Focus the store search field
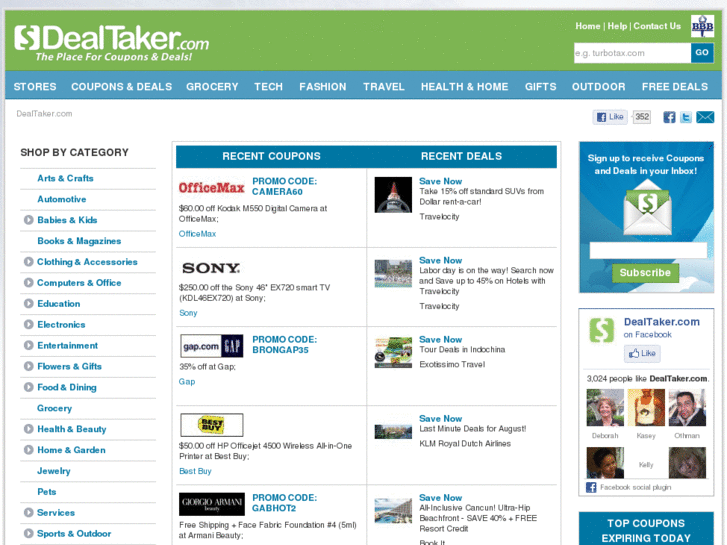This screenshot has width=727, height=545. pos(632,53)
